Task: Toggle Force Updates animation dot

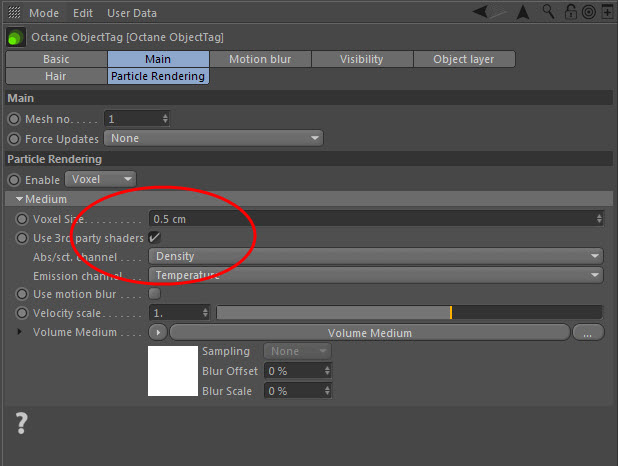Action: point(14,139)
